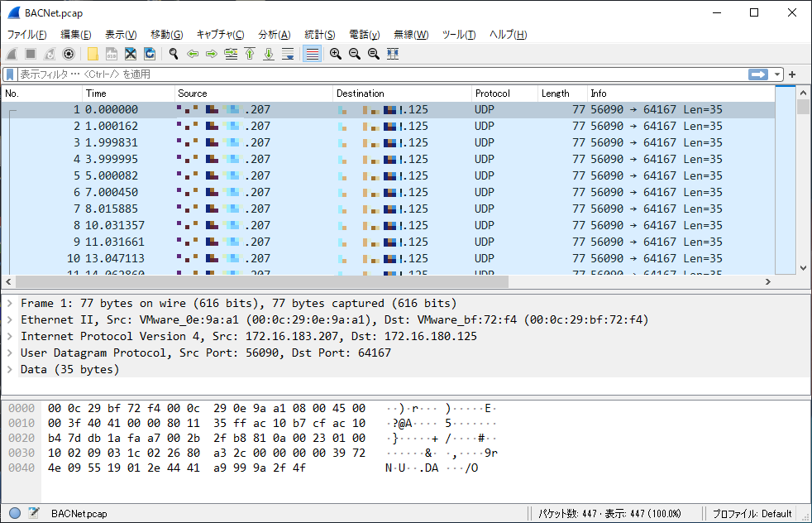812x523 pixels.
Task: Apply the display filter with the arrow button
Action: point(757,74)
